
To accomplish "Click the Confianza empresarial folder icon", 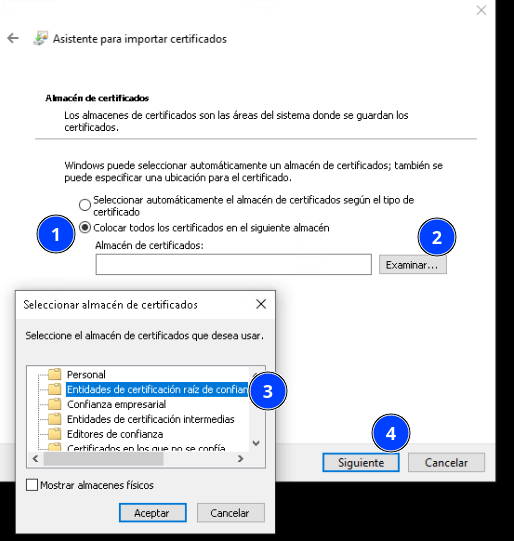I will point(55,404).
